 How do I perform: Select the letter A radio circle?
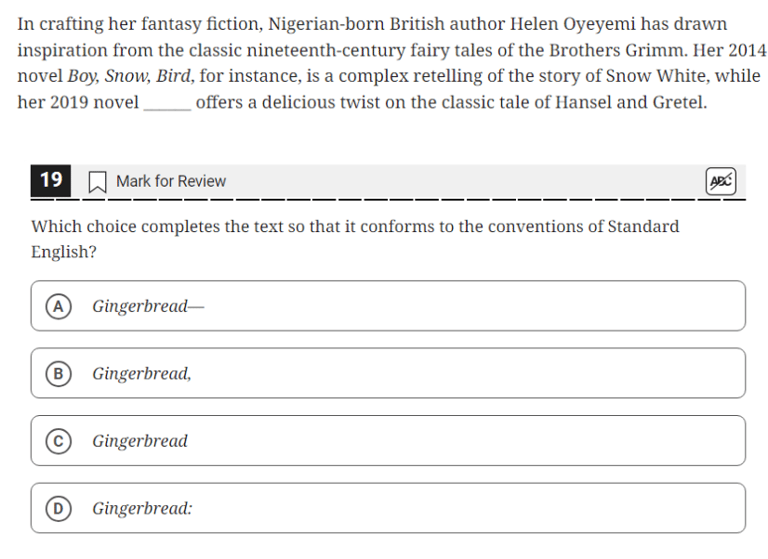(x=59, y=306)
